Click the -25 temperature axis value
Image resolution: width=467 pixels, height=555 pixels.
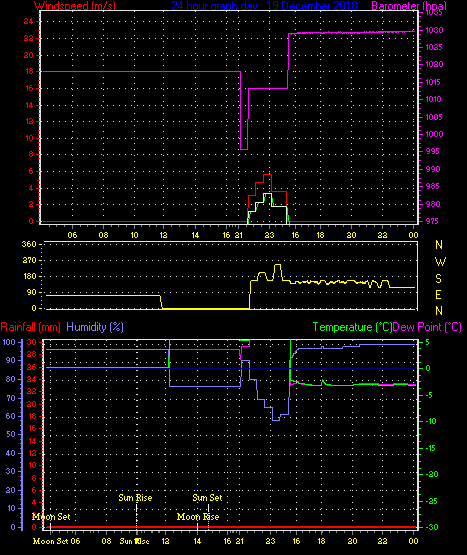(431, 501)
